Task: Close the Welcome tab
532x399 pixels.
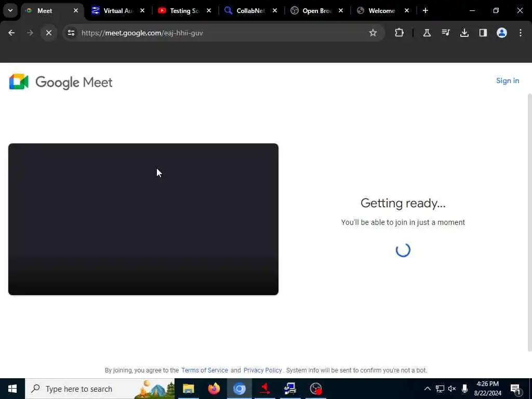Action: (407, 11)
